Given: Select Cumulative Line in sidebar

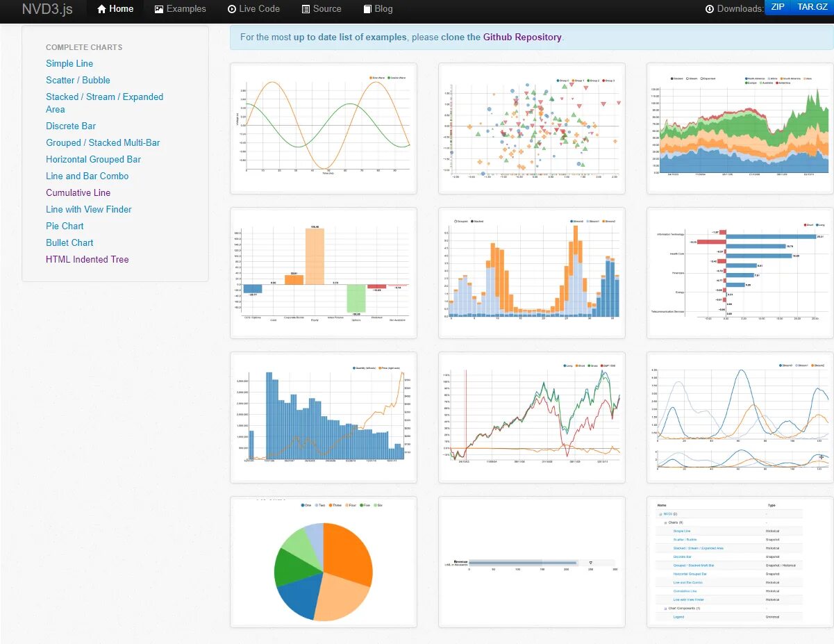Looking at the screenshot, I should [78, 192].
